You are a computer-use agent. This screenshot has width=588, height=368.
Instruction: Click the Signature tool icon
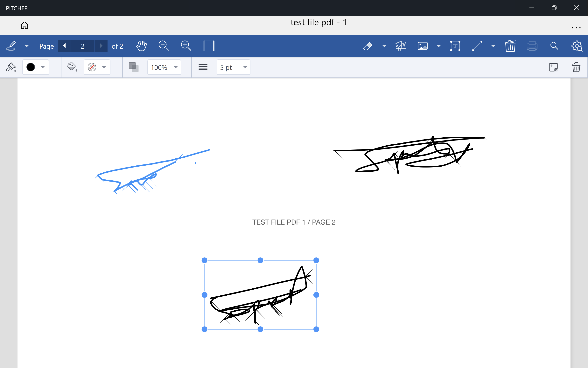400,46
